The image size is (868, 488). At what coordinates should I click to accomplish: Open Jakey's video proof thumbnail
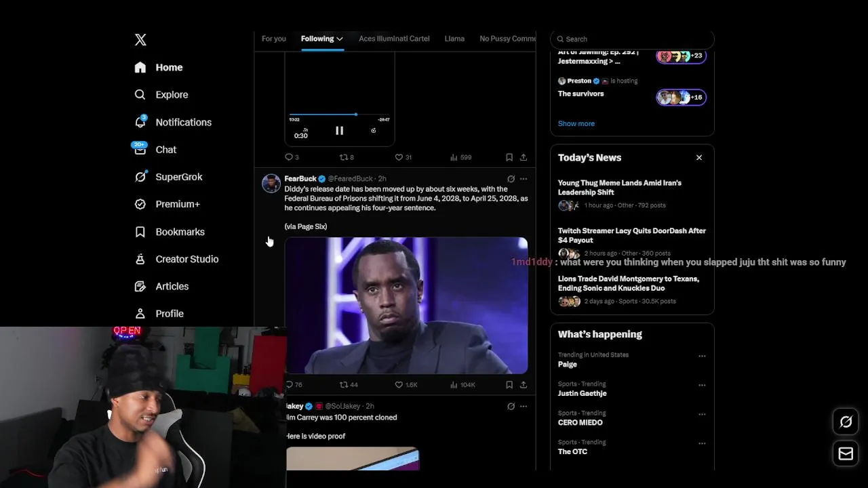(x=353, y=459)
